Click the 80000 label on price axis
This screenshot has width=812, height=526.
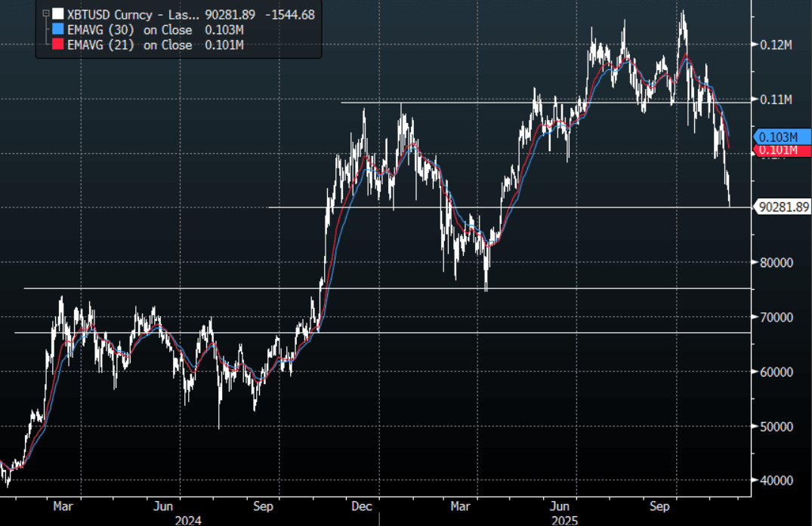[x=776, y=263]
